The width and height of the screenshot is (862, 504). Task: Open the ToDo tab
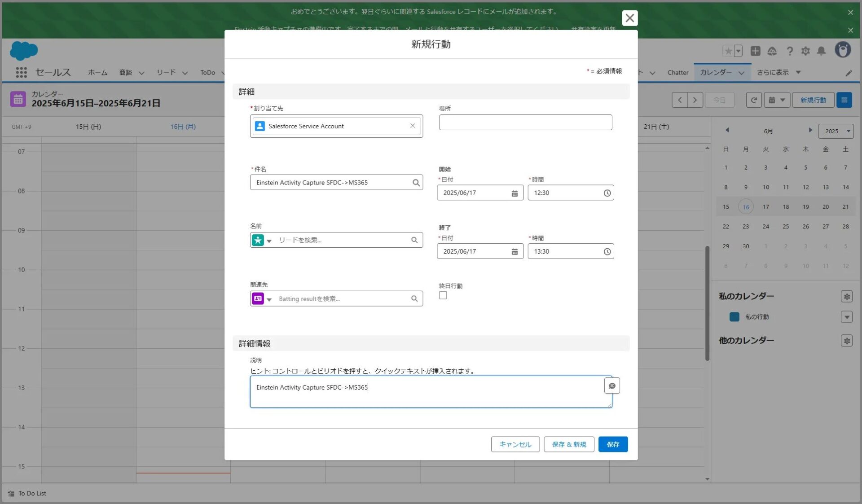tap(207, 72)
